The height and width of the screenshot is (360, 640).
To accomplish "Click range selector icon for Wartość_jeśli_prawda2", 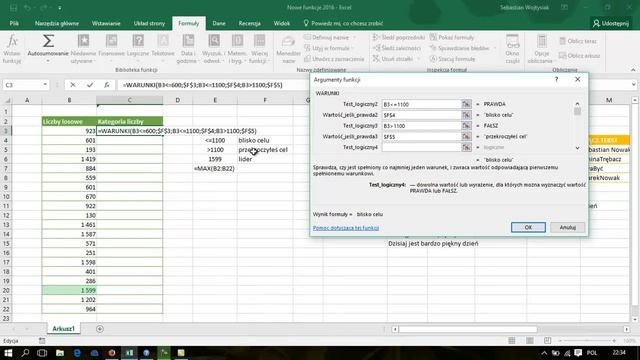I will click(x=466, y=115).
